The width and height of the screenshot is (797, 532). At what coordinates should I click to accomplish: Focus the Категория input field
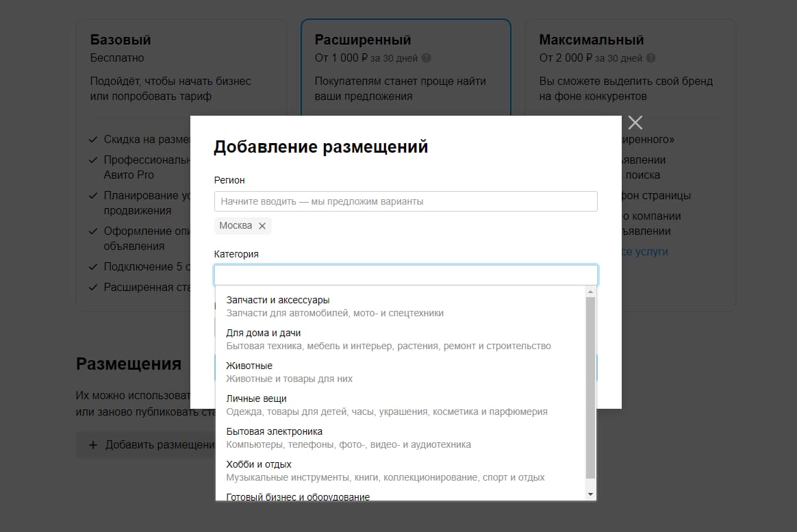click(x=406, y=275)
